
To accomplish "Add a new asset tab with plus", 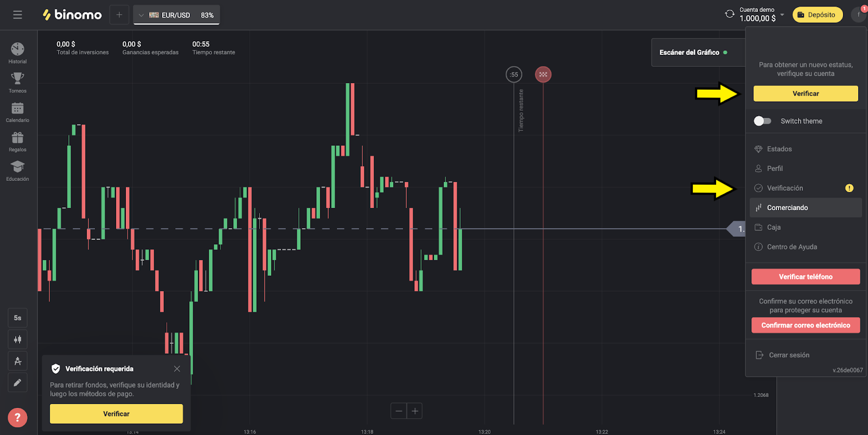I will click(x=119, y=15).
